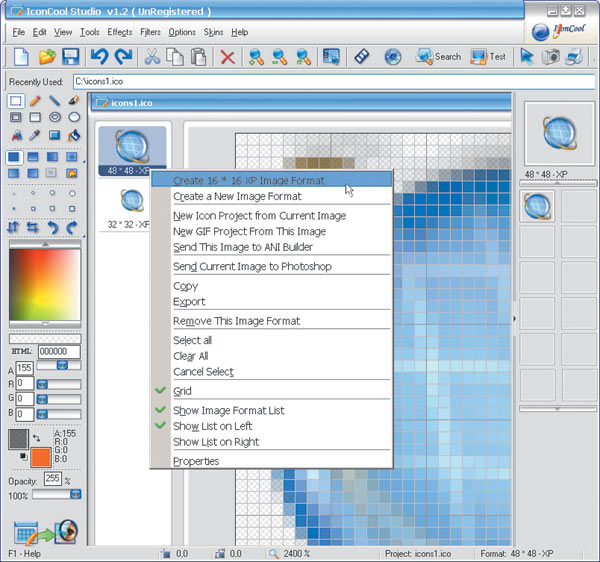The width and height of the screenshot is (600, 562).
Task: Open the File menu
Action: click(18, 32)
